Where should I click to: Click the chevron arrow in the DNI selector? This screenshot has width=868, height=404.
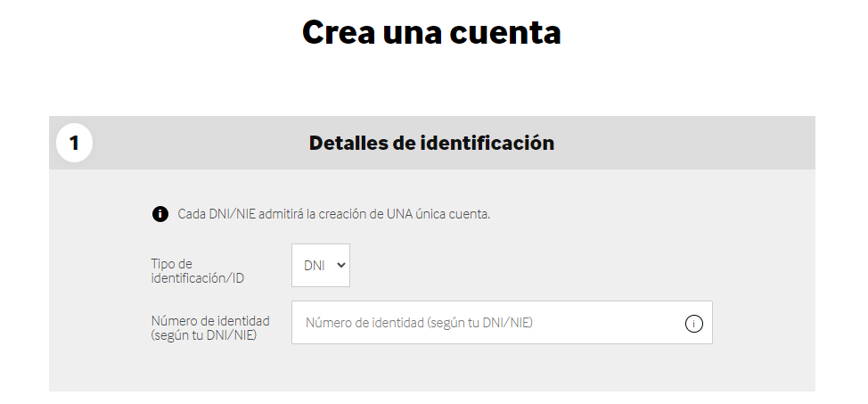pyautogui.click(x=340, y=266)
